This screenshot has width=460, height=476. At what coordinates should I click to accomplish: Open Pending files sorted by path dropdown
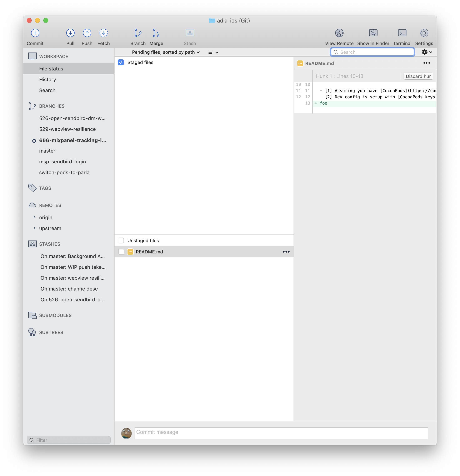click(x=166, y=52)
